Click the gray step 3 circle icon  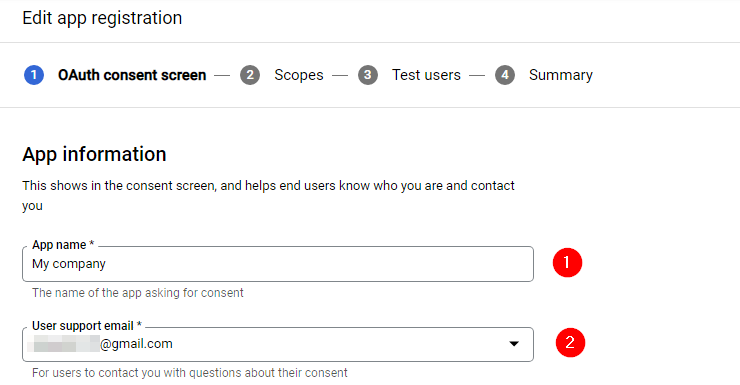coord(368,75)
